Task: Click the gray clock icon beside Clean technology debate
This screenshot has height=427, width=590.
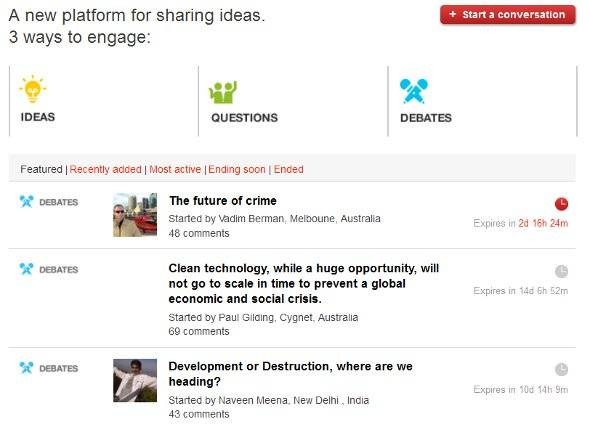Action: pyautogui.click(x=561, y=271)
